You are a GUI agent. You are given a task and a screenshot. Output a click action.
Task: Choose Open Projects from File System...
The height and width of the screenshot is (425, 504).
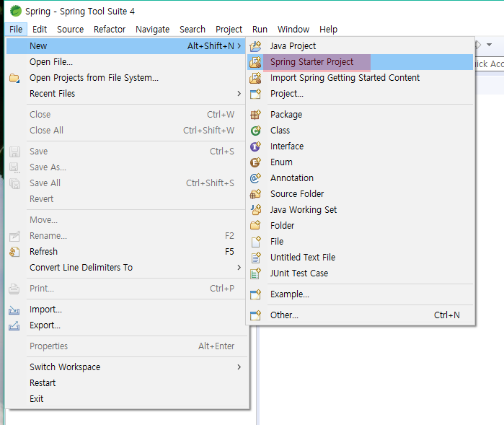coord(125,78)
